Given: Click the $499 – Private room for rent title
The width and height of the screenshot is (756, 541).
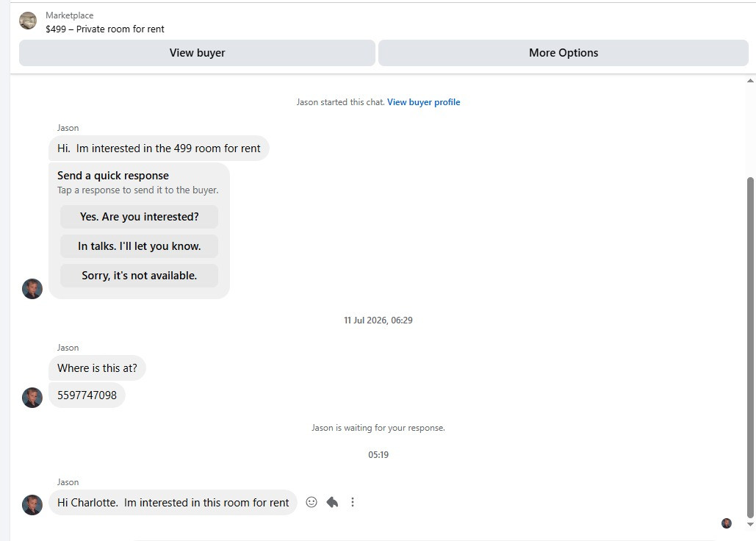Looking at the screenshot, I should tap(105, 29).
